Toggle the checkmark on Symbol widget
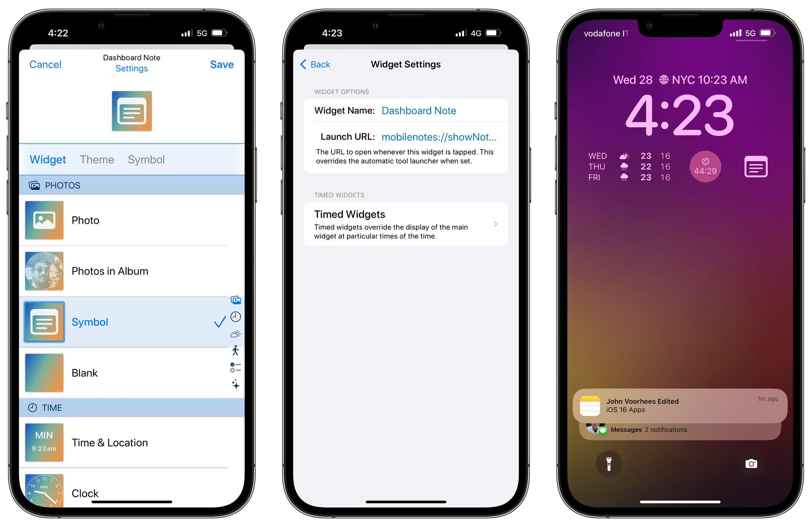The image size is (812, 527). pyautogui.click(x=220, y=321)
